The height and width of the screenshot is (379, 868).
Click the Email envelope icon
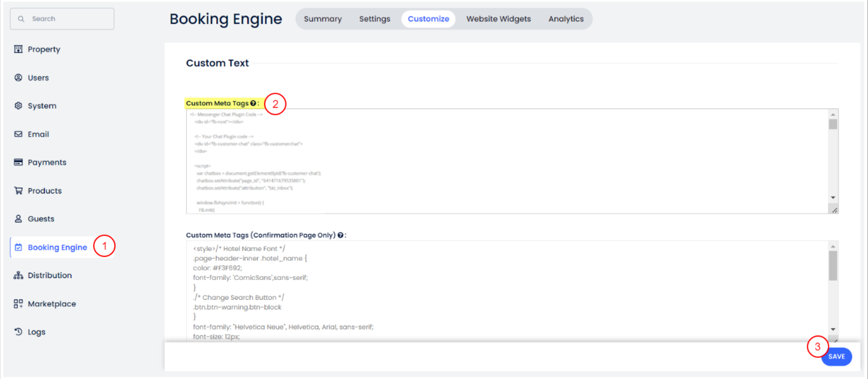click(18, 134)
